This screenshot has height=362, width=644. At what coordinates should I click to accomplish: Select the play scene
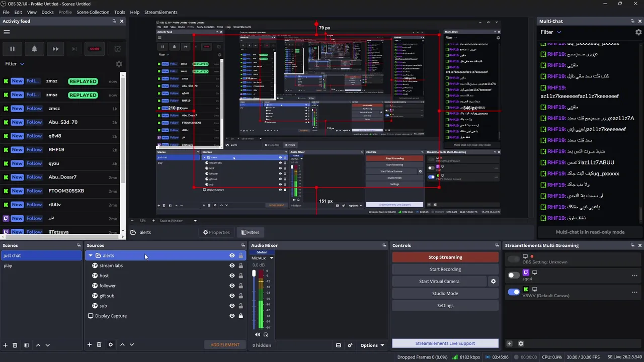(41, 265)
